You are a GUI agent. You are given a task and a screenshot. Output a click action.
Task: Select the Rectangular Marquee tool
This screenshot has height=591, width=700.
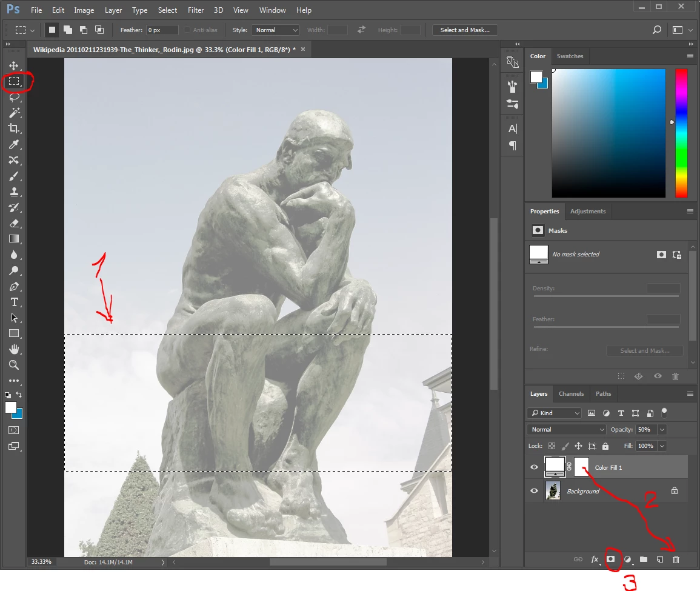[14, 81]
